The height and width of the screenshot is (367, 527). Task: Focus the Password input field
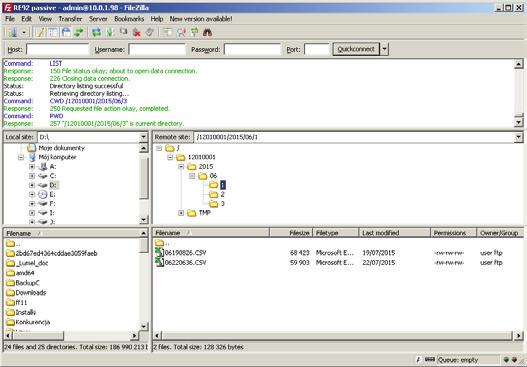(x=252, y=49)
